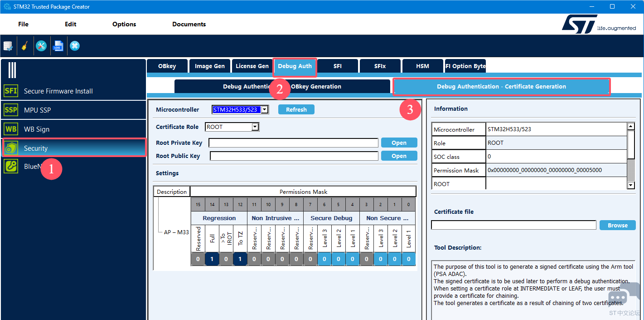Open the File menu

(23, 24)
